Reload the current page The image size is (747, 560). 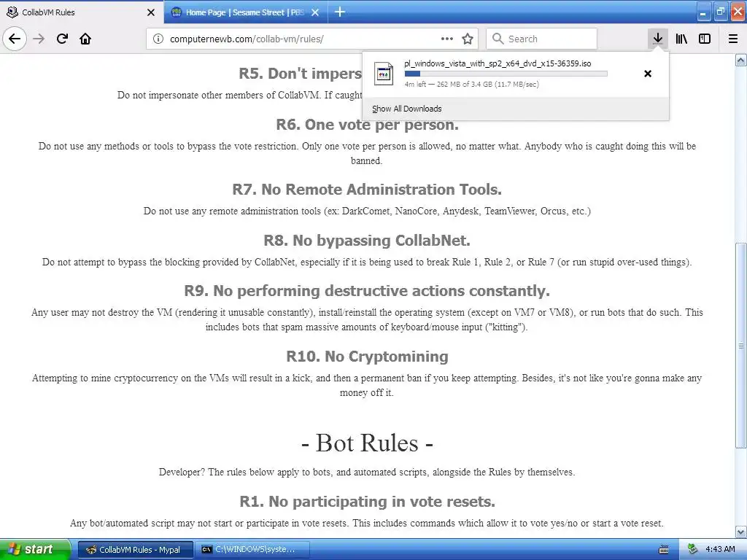(62, 39)
